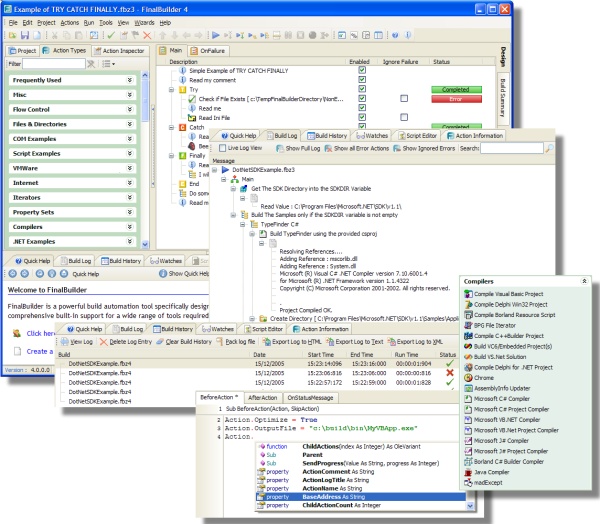Click the search magnifier icon in Build Log
The height and width of the screenshot is (524, 600).
point(549,149)
